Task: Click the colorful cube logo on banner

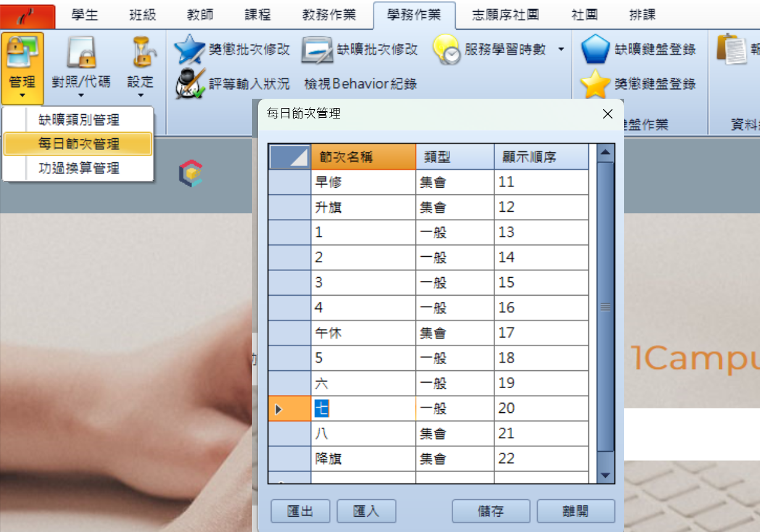Action: coord(190,173)
